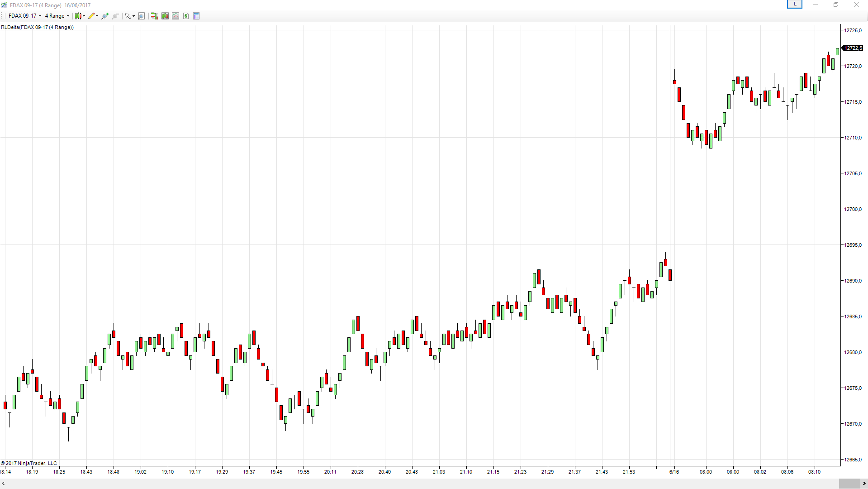Viewport: 868px width, 489px height.
Task: Click the 12700,0 price axis label
Action: 853,209
